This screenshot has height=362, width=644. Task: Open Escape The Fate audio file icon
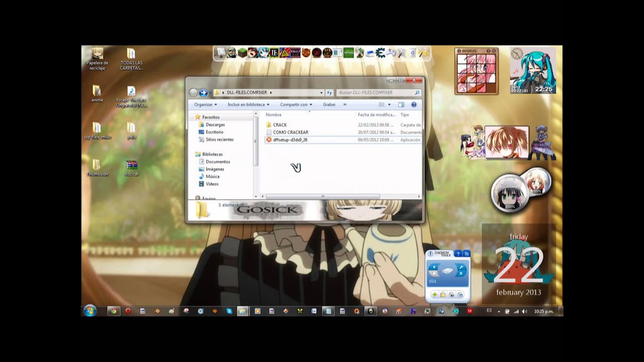(131, 97)
